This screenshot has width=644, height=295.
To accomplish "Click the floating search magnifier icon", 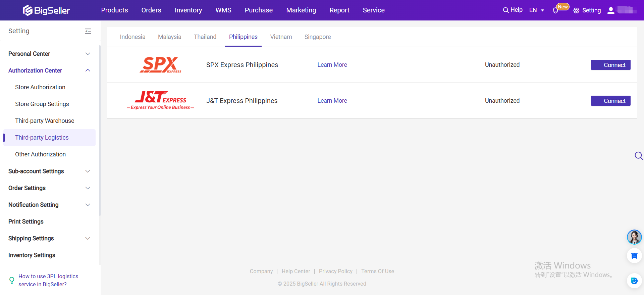I will coord(638,156).
